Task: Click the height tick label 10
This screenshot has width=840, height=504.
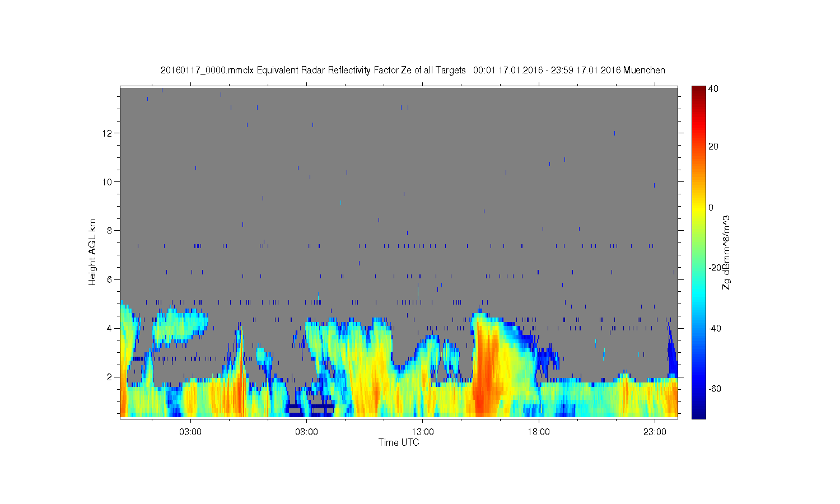Action: click(x=108, y=182)
